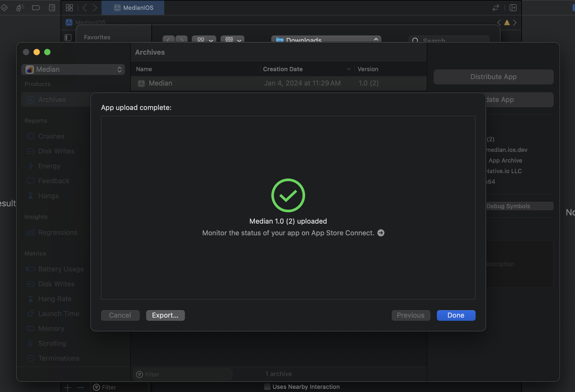Click the swap arrows icon in Xcode toolbar
This screenshot has height=392, width=575.
(496, 8)
